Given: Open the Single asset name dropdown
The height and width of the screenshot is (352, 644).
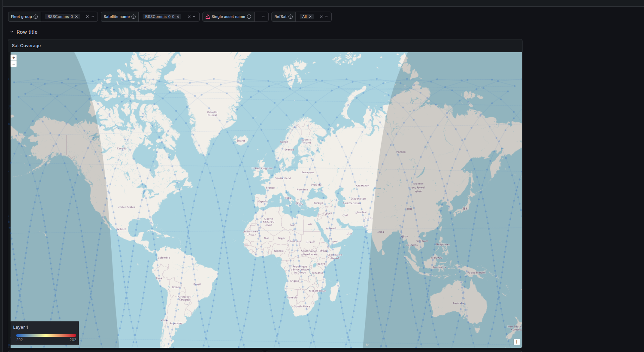Looking at the screenshot, I should tap(263, 17).
